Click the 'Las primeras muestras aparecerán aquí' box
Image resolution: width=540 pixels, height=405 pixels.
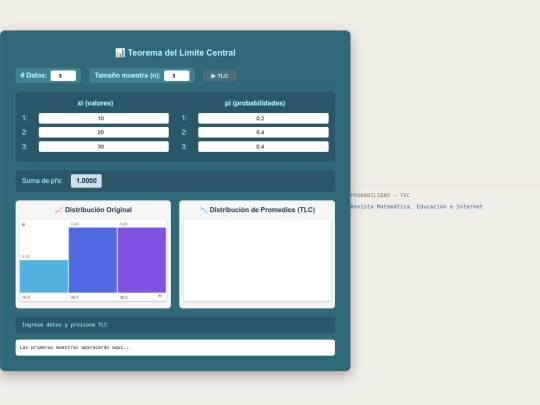pyautogui.click(x=175, y=347)
